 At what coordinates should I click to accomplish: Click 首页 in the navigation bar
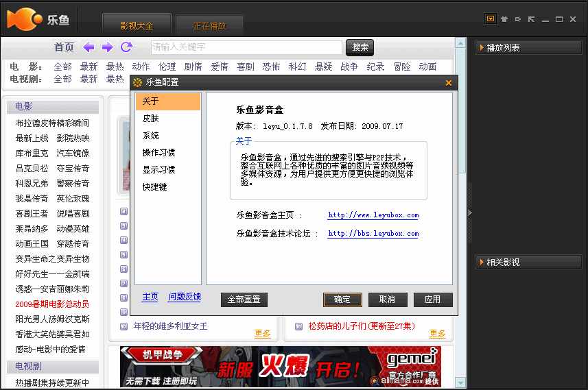[x=64, y=47]
